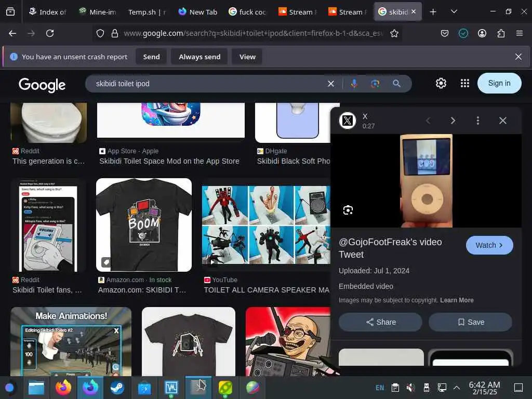
Task: Open @GojoFootFreak's video Tweet title
Action: tap(390, 248)
